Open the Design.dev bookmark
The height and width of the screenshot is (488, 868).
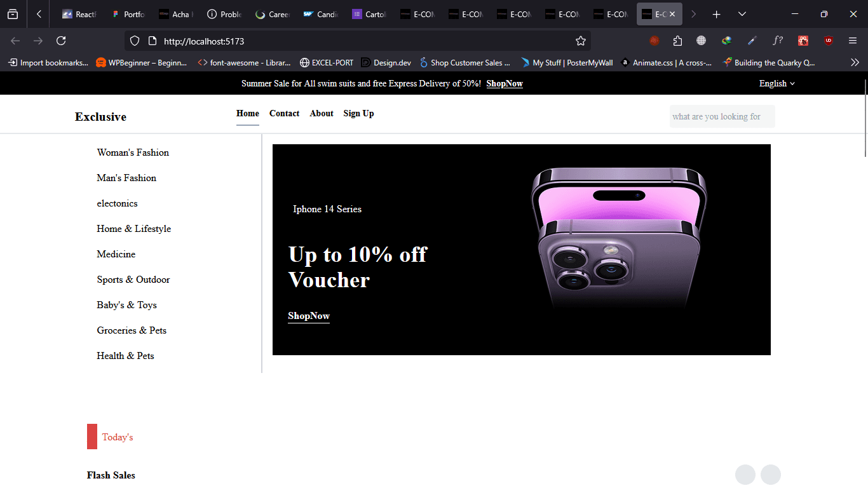(386, 62)
